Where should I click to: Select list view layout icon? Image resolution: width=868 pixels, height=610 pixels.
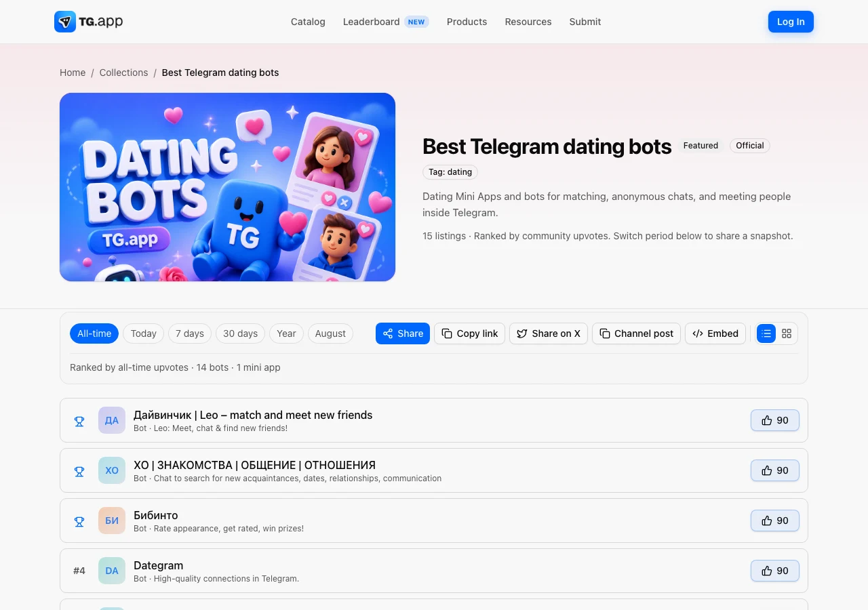766,333
